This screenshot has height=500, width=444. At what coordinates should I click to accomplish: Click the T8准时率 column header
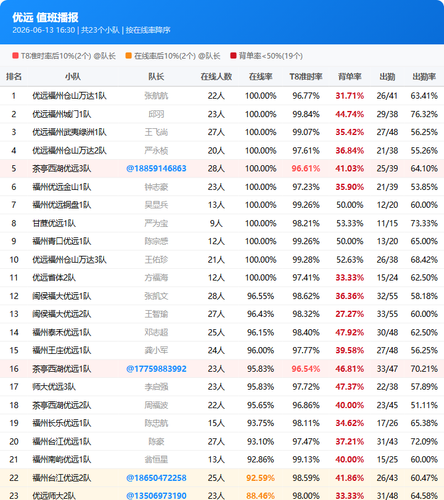coord(306,77)
